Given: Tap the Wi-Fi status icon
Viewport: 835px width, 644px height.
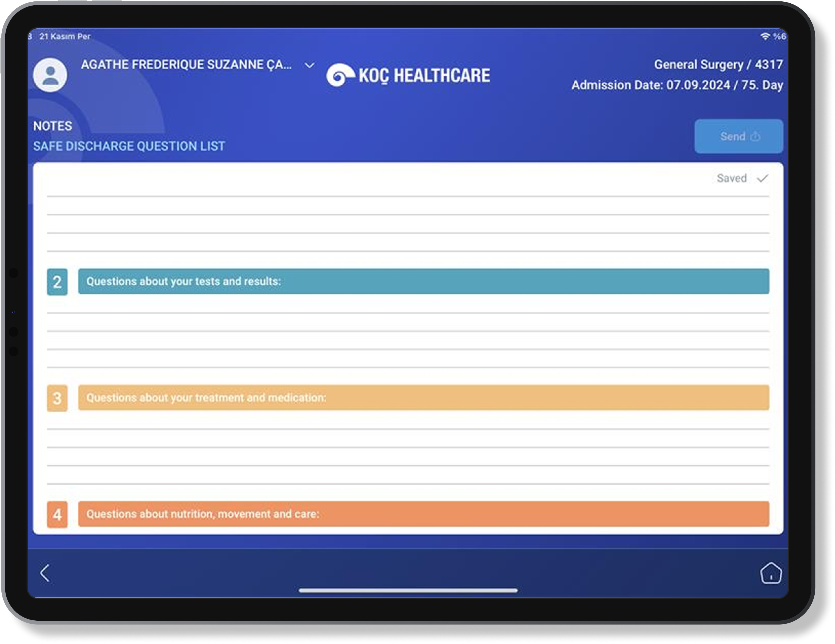Looking at the screenshot, I should [x=765, y=36].
